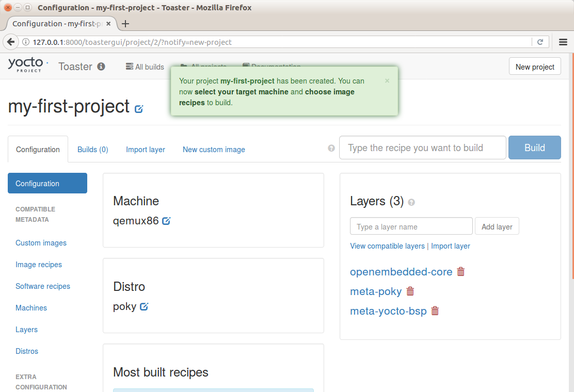
Task: Open Layers in the sidebar
Action: [x=26, y=330]
